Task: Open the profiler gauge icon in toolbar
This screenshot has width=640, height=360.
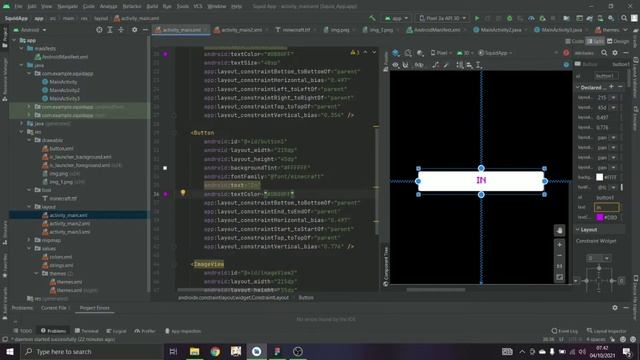Action: pos(531,18)
